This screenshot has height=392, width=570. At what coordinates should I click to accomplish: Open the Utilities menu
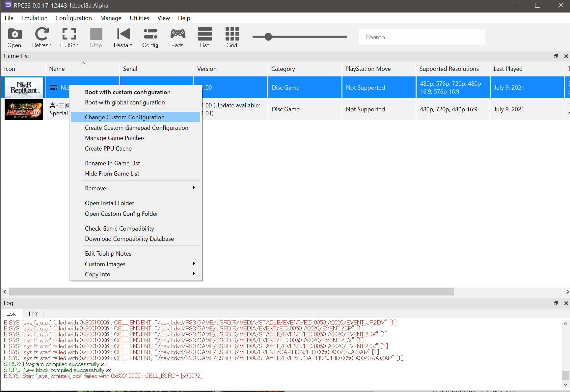[139, 18]
